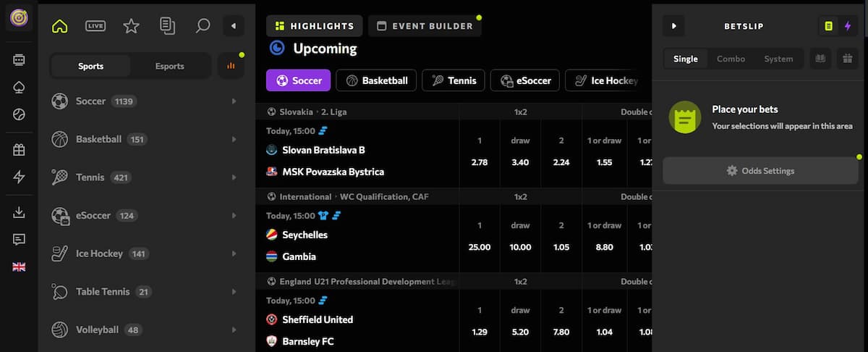Open the UK flag language selector
Image resolution: width=868 pixels, height=352 pixels.
pyautogui.click(x=19, y=267)
